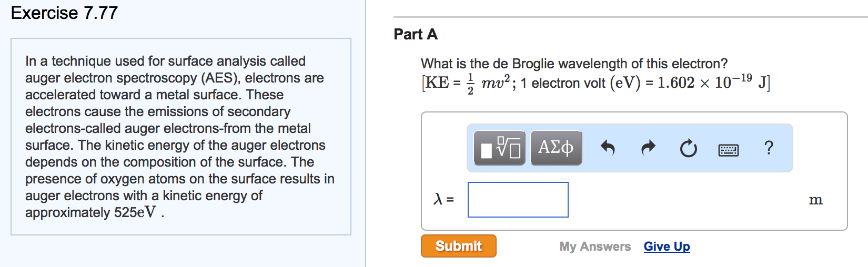
Task: Open the math templates fraction/root button
Action: coord(499,148)
